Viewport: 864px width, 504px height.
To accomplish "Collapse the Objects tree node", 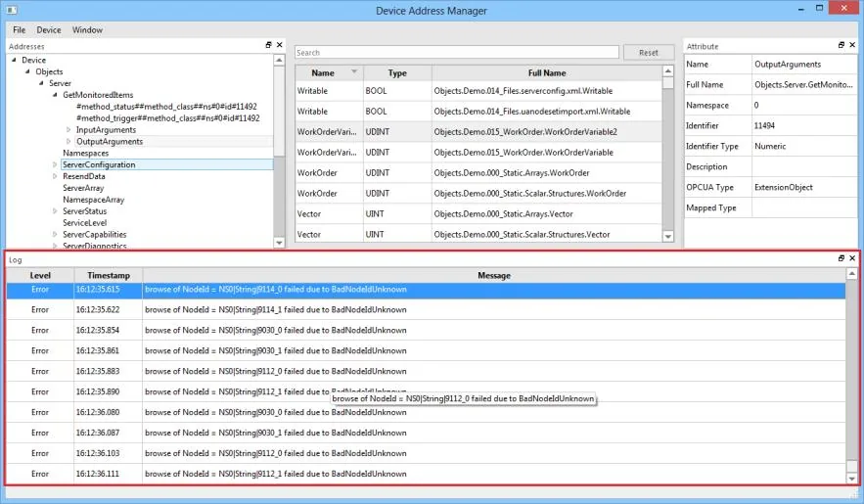I will (x=27, y=71).
